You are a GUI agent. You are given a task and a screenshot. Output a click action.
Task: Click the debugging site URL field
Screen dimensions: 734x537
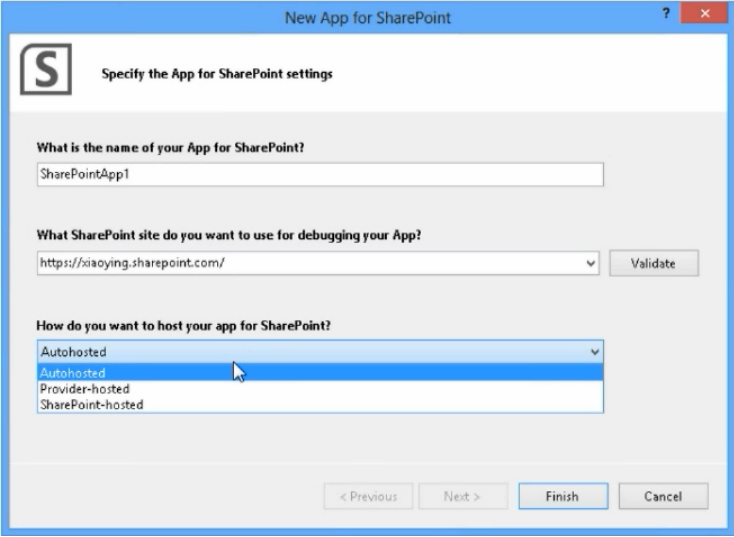click(x=310, y=263)
